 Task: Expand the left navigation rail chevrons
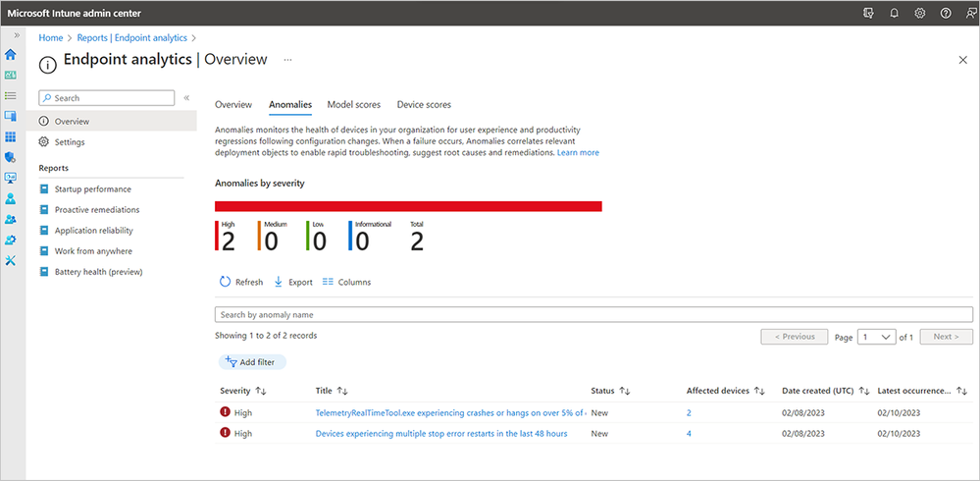coord(17,35)
